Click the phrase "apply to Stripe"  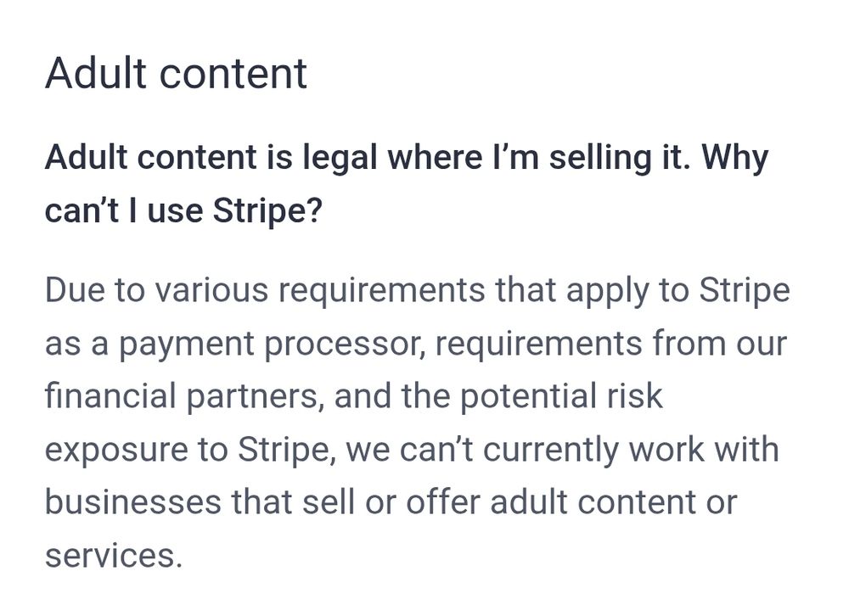[678, 290]
